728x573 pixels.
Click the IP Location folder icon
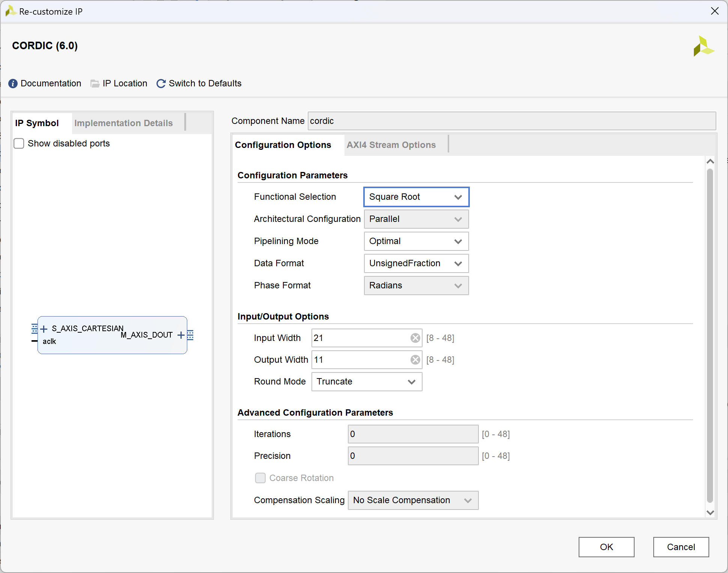95,83
